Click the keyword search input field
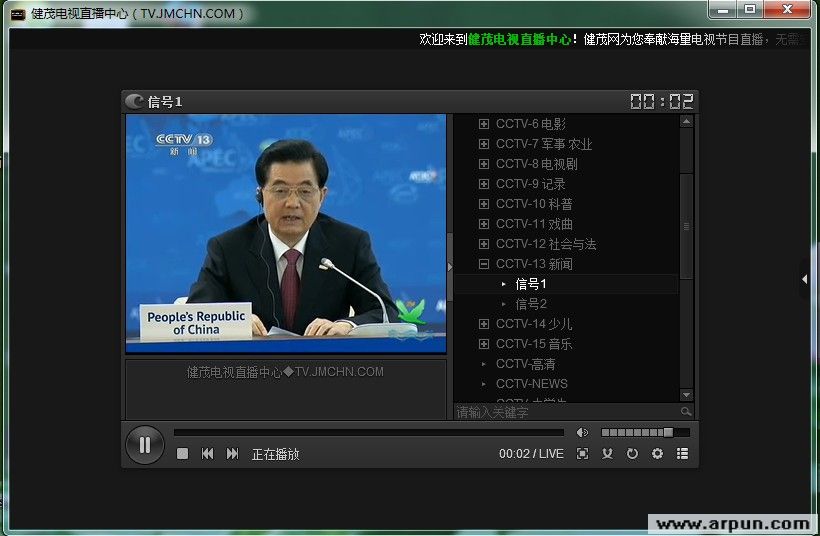Image resolution: width=820 pixels, height=536 pixels. click(x=565, y=412)
